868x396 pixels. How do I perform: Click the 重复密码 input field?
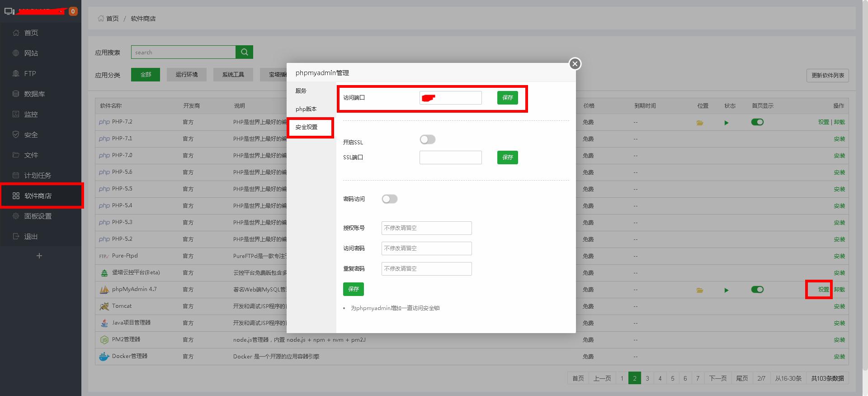click(x=427, y=269)
